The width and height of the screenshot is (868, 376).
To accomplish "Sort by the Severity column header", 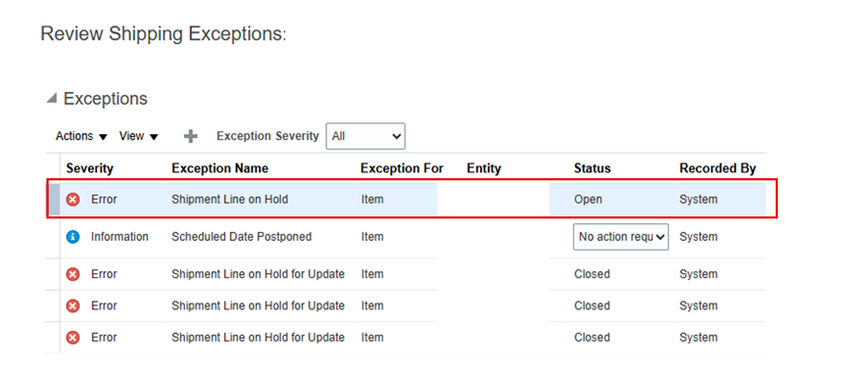I will pos(90,168).
